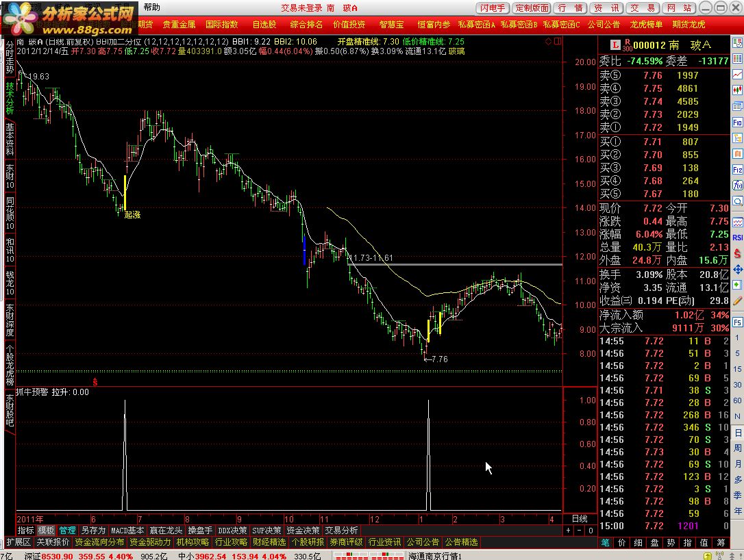Image resolution: width=744 pixels, height=560 pixels.
Task: Open the 日线 period selector
Action: click(580, 519)
